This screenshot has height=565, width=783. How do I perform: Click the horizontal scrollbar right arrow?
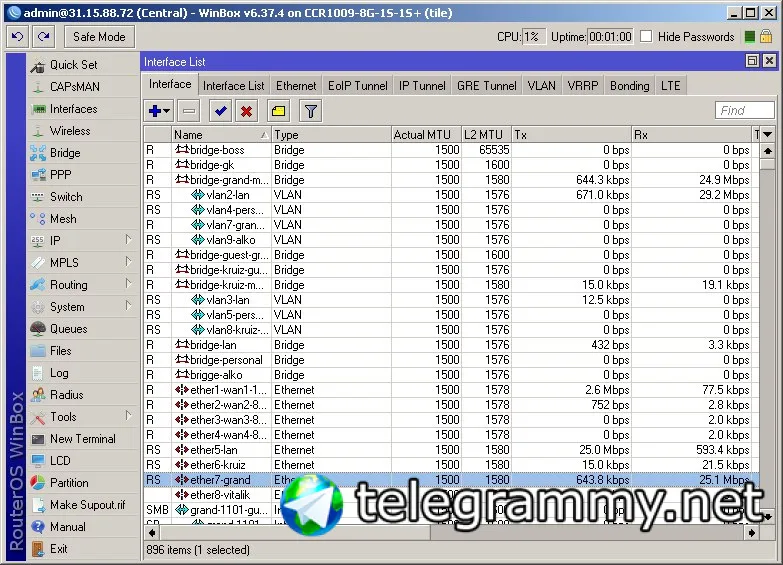[x=752, y=533]
